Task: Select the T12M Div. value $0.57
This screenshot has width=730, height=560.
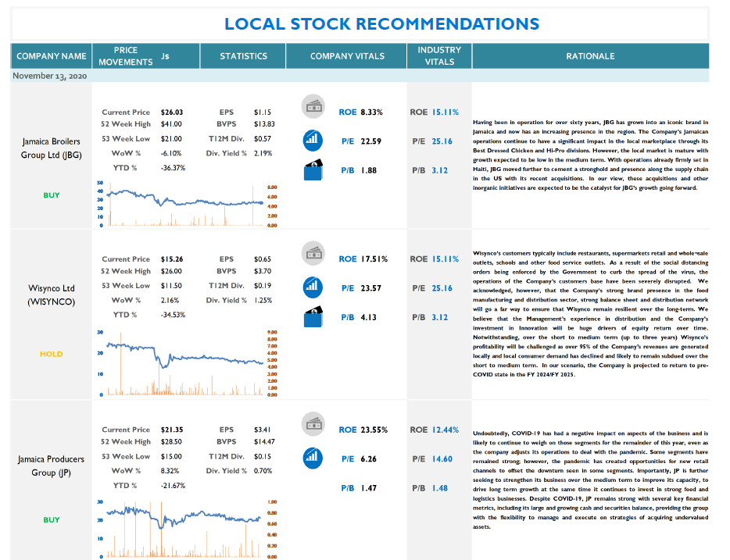Action: click(x=263, y=138)
